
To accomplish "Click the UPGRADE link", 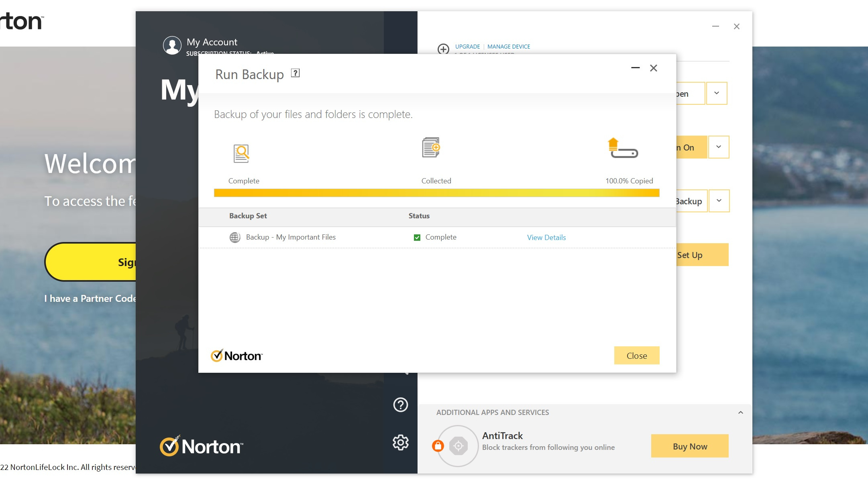I will pyautogui.click(x=468, y=47).
